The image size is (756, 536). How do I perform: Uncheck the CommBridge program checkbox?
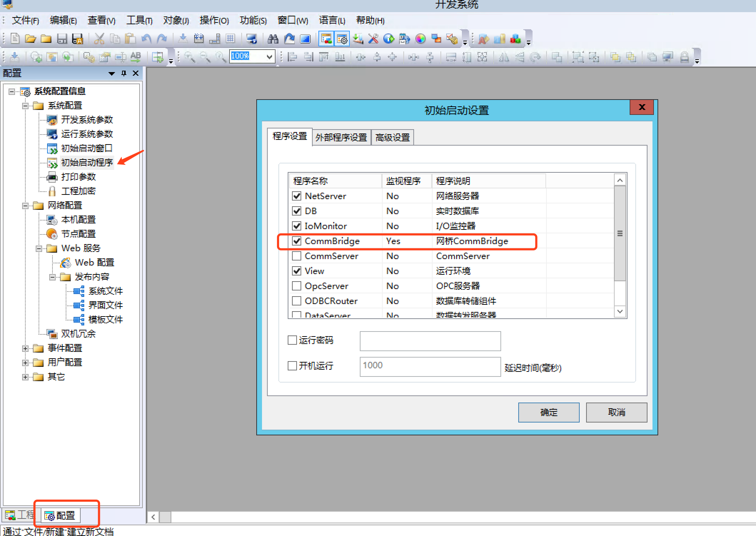(297, 241)
